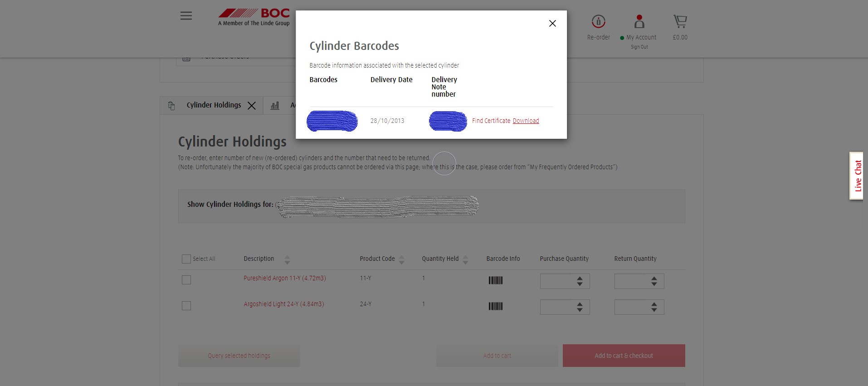Image resolution: width=868 pixels, height=386 pixels.
Task: Sort by Product Code column
Action: (401, 260)
